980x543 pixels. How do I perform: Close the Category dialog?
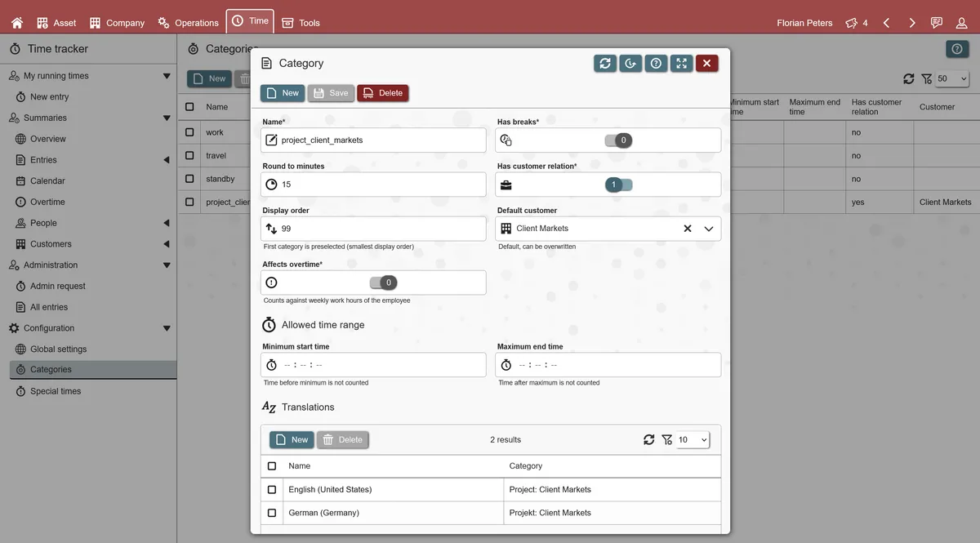click(x=707, y=63)
